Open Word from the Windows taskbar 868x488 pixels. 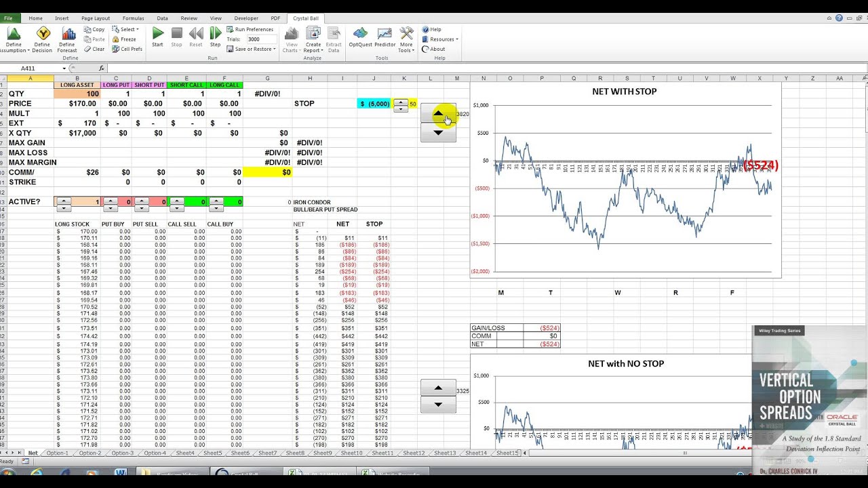(x=121, y=472)
